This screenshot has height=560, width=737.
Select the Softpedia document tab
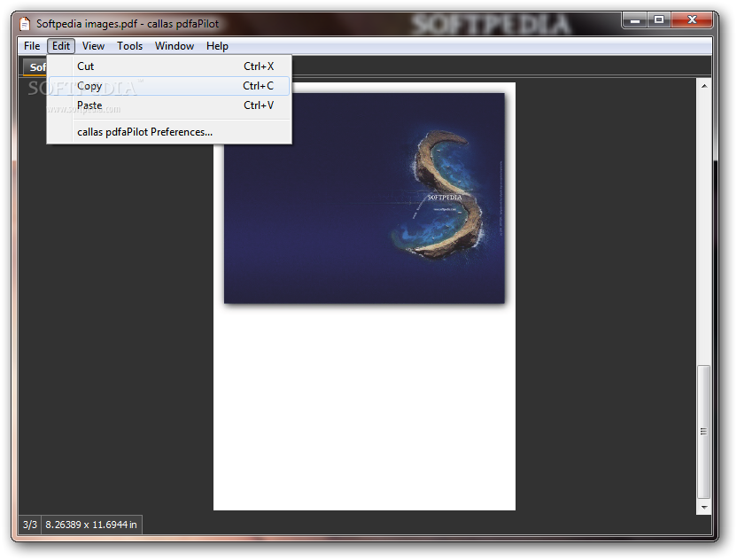point(35,67)
